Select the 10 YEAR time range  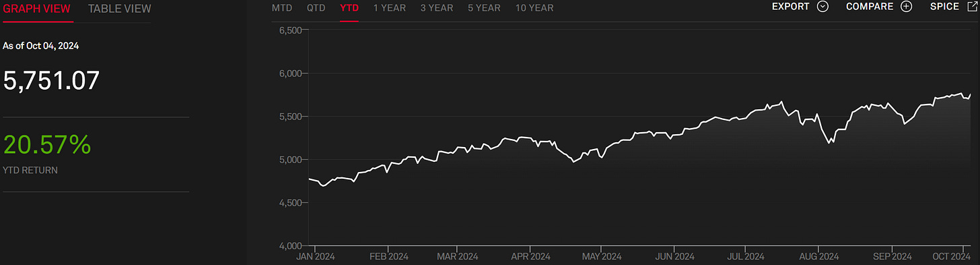point(534,7)
